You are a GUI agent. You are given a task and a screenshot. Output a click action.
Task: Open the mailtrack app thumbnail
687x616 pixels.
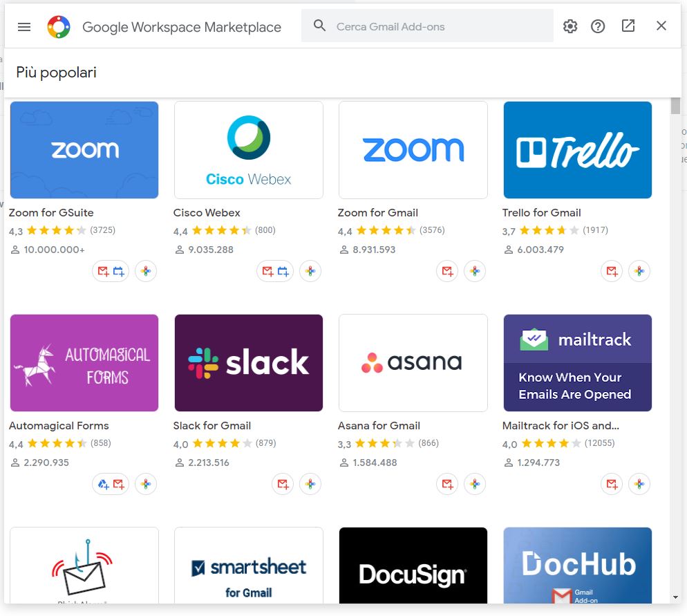(578, 363)
